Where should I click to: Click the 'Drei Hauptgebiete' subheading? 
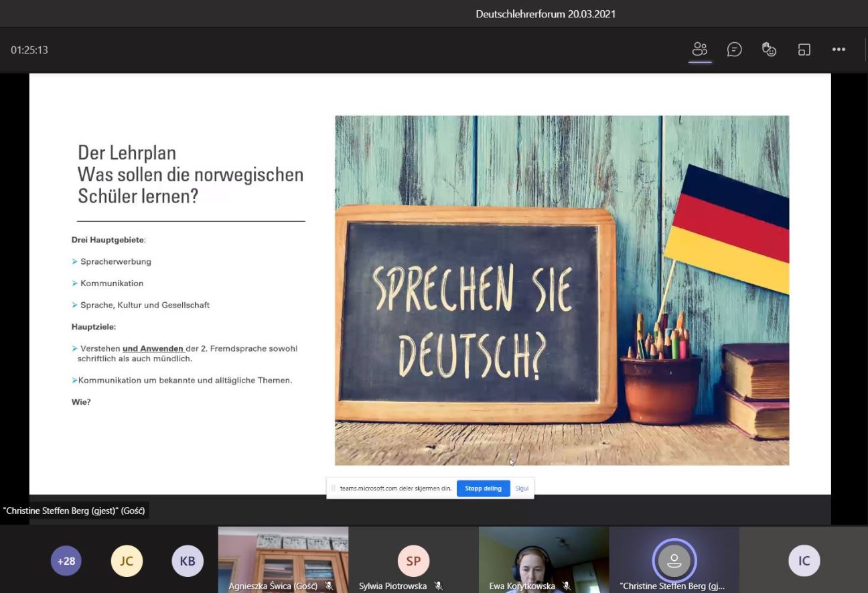click(x=108, y=240)
